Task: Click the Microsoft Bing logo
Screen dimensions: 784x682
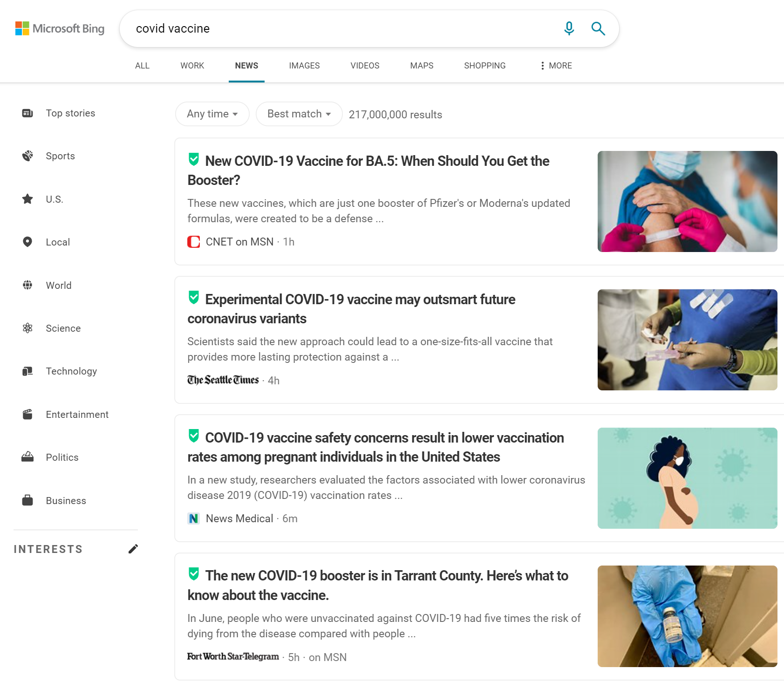Action: 60,28
